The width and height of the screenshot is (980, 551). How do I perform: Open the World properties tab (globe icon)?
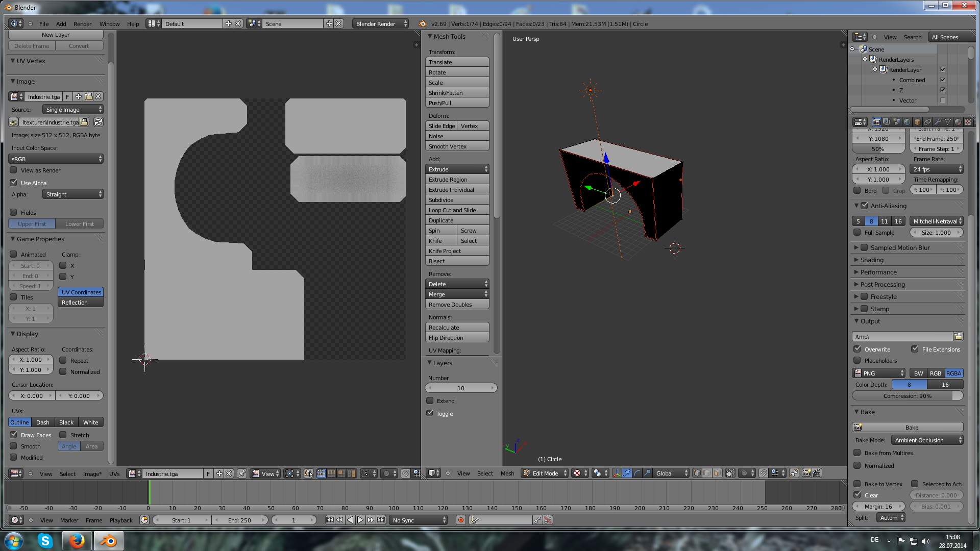point(907,122)
